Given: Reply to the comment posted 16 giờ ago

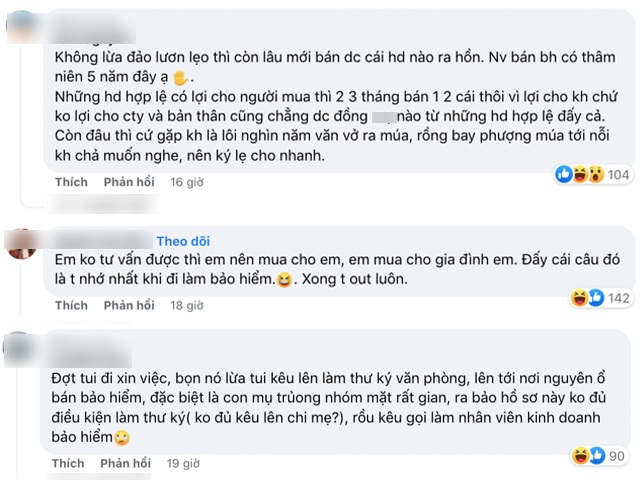Looking at the screenshot, I should (x=127, y=183).
